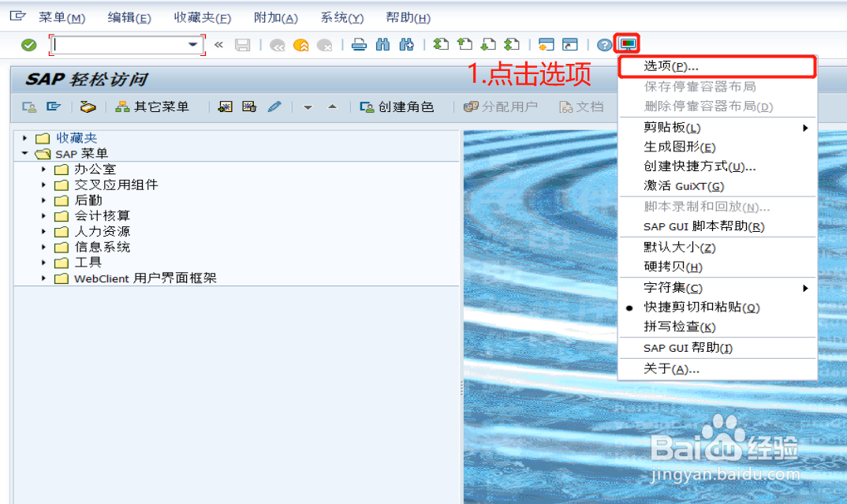This screenshot has height=504, width=847.
Task: Open the 系统(Y) menu
Action: click(342, 18)
